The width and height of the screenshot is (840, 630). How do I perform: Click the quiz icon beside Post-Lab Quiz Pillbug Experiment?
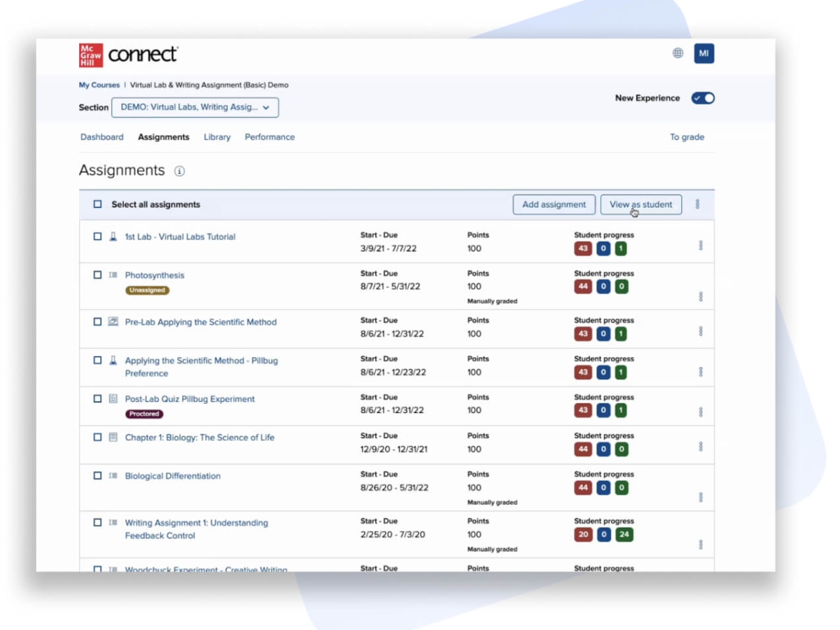point(113,399)
